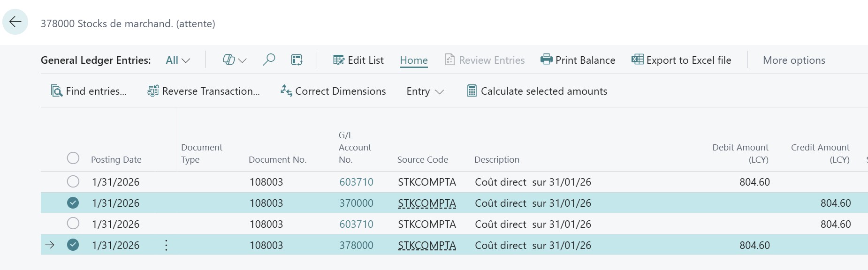
Task: Deselect the 370000 row checkmark
Action: (73, 202)
